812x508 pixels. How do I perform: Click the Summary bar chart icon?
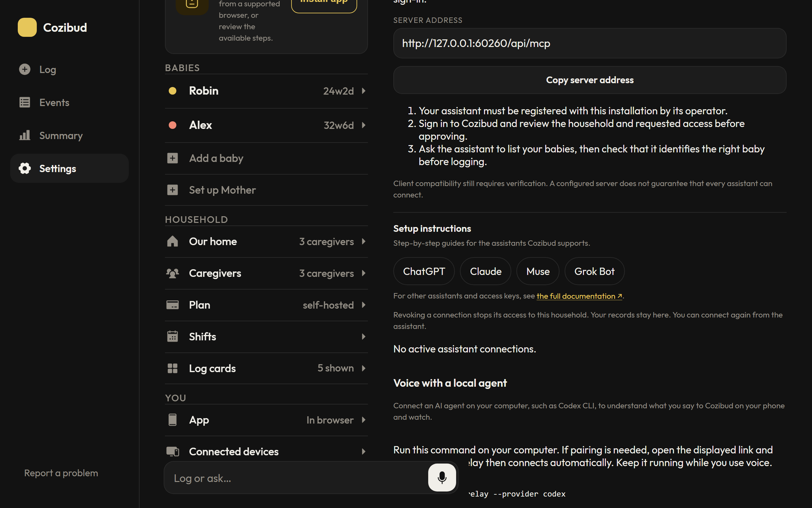pyautogui.click(x=24, y=135)
